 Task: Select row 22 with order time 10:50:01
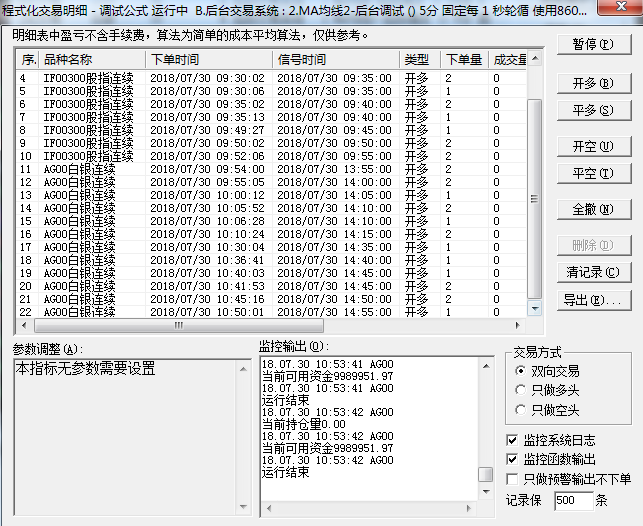[271, 312]
